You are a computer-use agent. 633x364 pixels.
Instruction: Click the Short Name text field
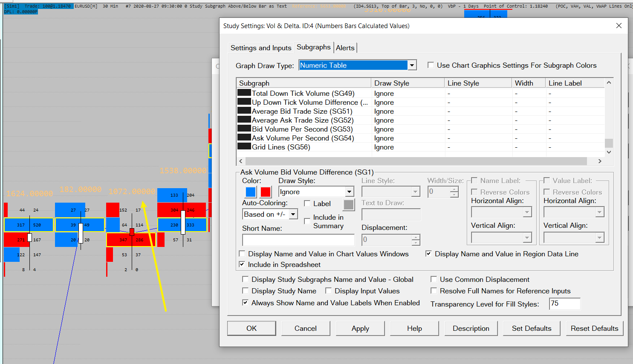click(x=298, y=240)
